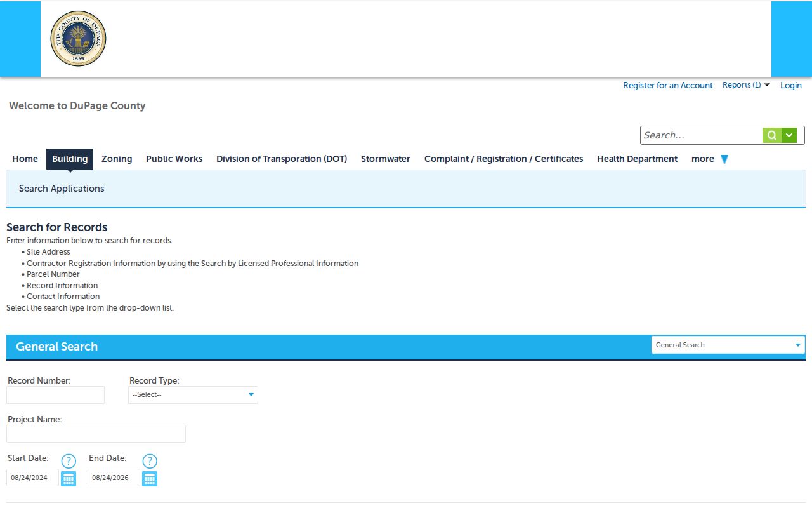Show help for Start Date
Viewport: 812px width, 508px height.
pos(69,461)
